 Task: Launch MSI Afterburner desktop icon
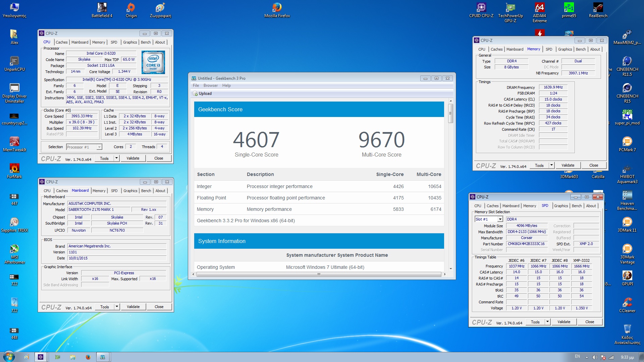click(x=14, y=254)
